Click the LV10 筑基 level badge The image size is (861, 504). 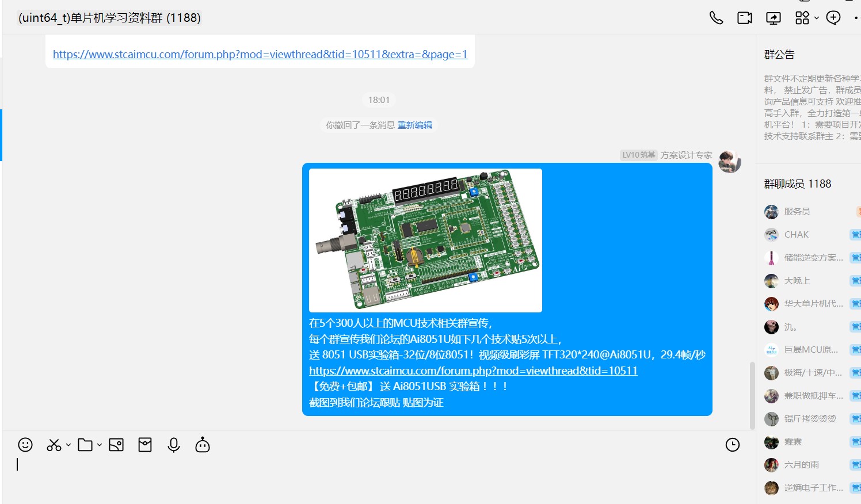pos(639,155)
